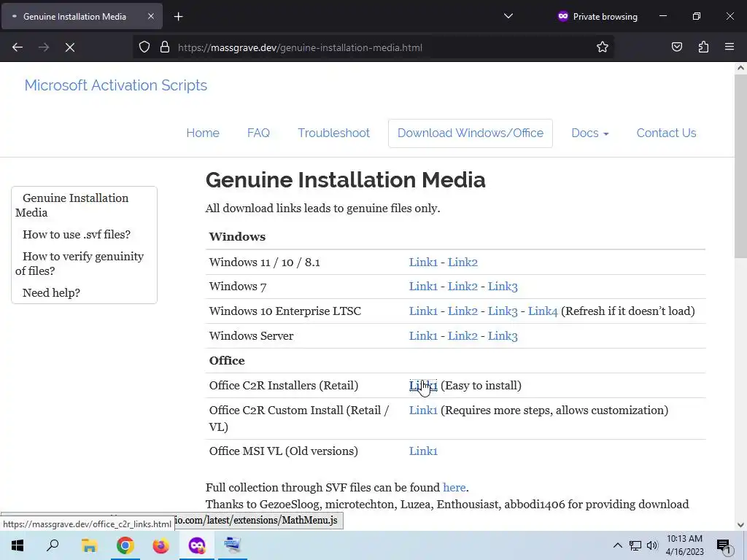This screenshot has width=747, height=560.
Task: Open the last taskbar application icon
Action: click(x=233, y=545)
